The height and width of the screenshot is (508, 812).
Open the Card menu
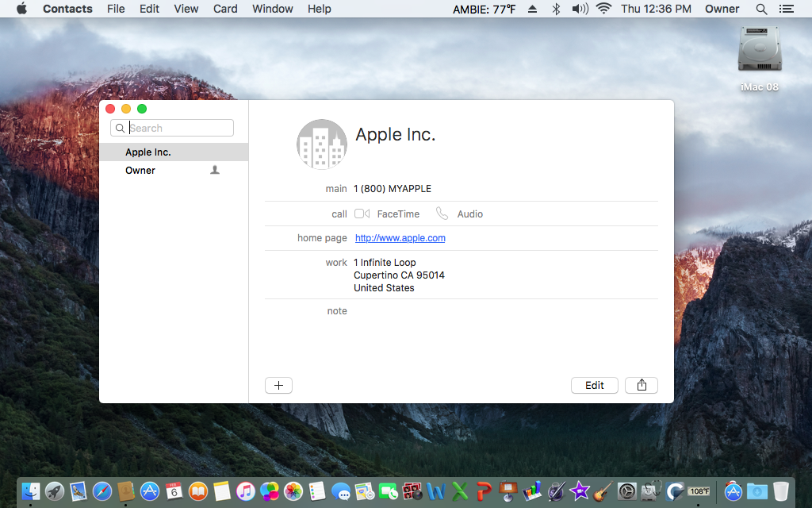(x=225, y=9)
